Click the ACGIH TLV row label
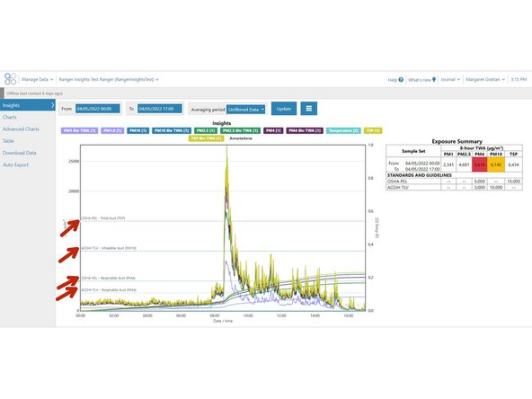This screenshot has height=399, width=532. (397, 187)
